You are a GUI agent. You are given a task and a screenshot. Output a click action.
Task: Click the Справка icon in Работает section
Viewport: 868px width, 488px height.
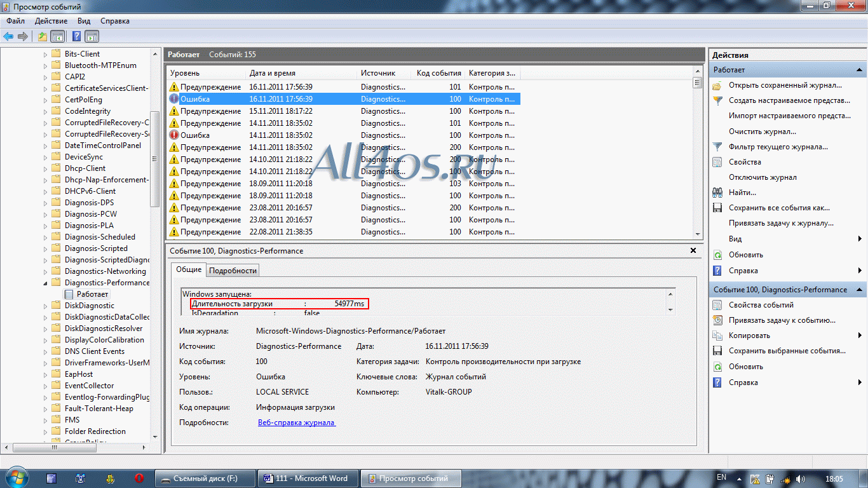717,271
